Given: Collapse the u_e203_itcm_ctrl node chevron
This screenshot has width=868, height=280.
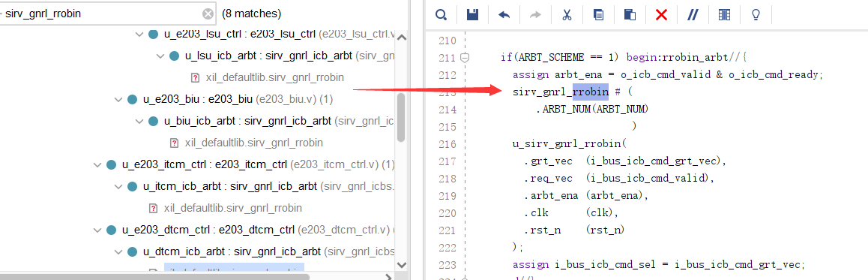Looking at the screenshot, I should (x=97, y=164).
